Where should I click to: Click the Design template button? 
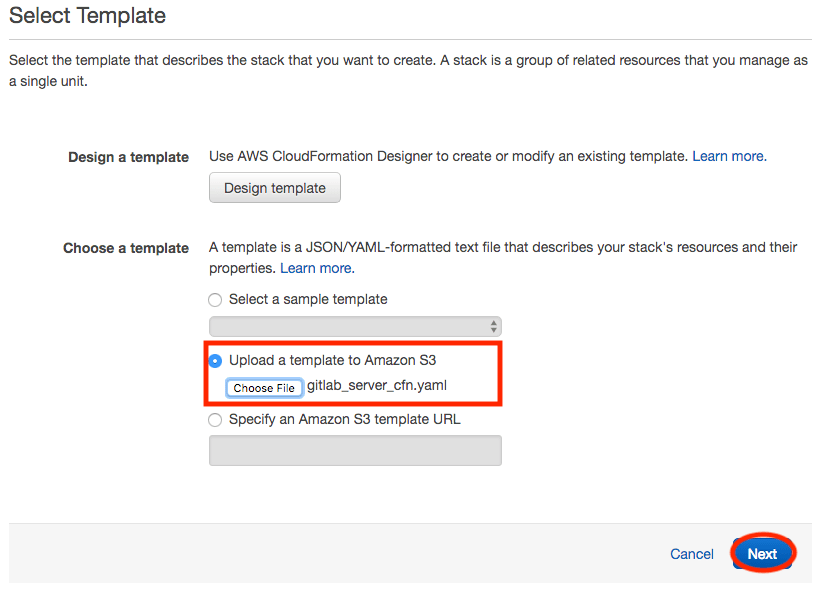click(x=274, y=187)
